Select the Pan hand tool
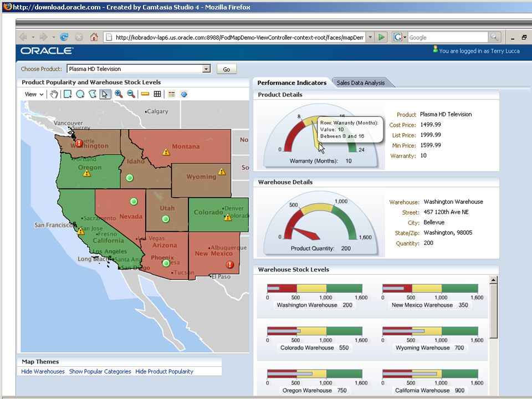 coord(54,94)
